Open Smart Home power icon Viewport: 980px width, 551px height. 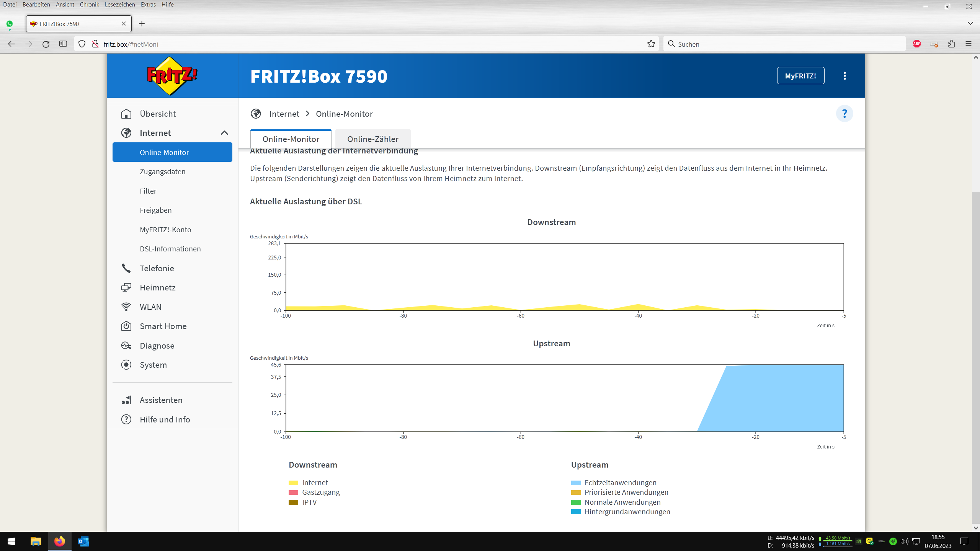pyautogui.click(x=126, y=326)
